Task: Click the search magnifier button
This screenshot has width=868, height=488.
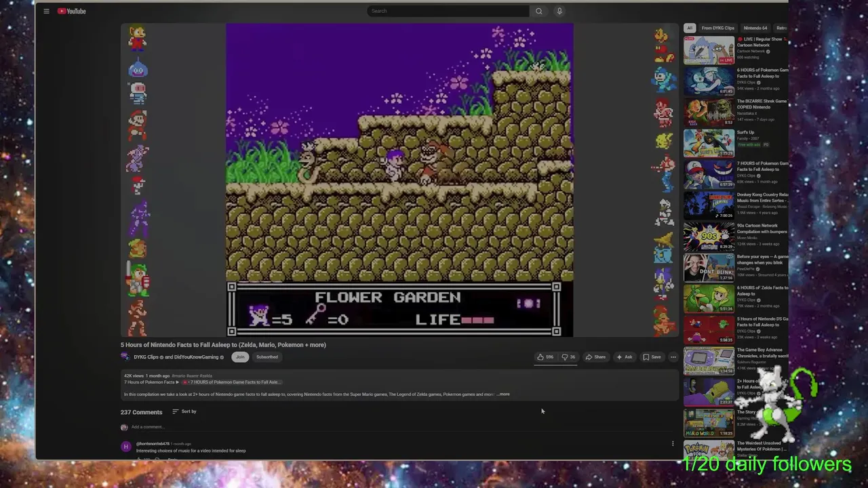Action: (539, 11)
